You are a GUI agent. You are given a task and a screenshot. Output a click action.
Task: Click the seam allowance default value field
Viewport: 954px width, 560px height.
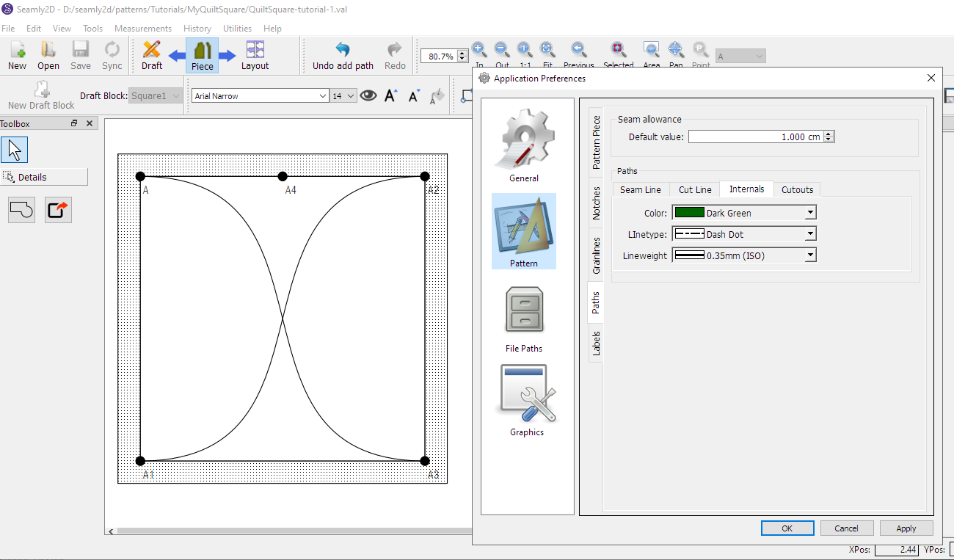pyautogui.click(x=761, y=137)
